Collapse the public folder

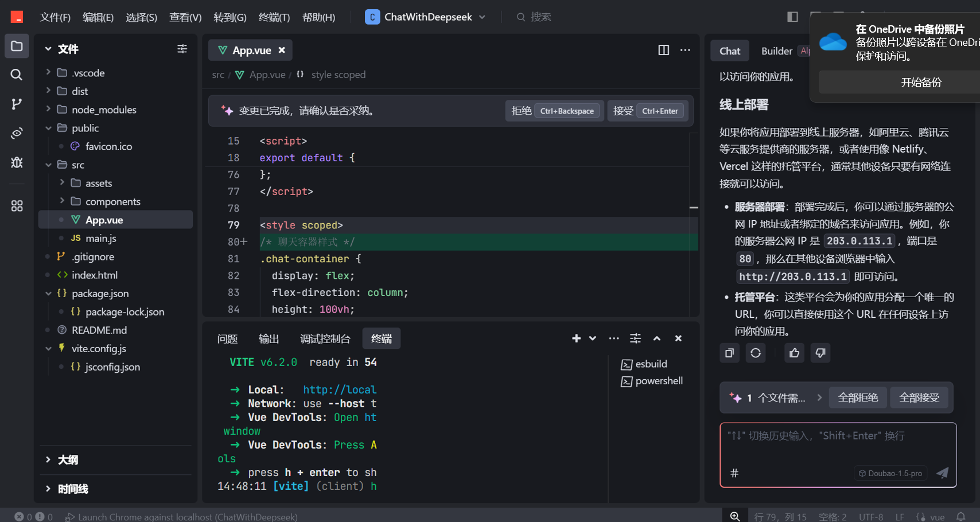[x=48, y=128]
